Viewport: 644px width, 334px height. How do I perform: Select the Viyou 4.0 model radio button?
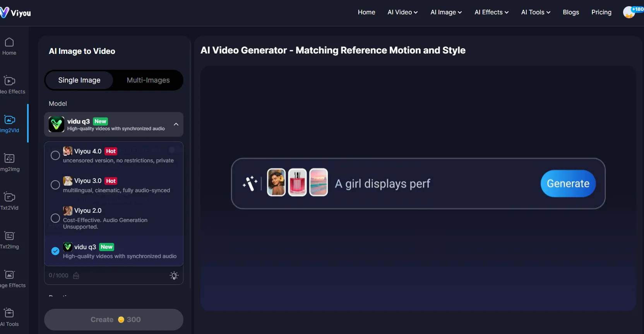tap(55, 155)
